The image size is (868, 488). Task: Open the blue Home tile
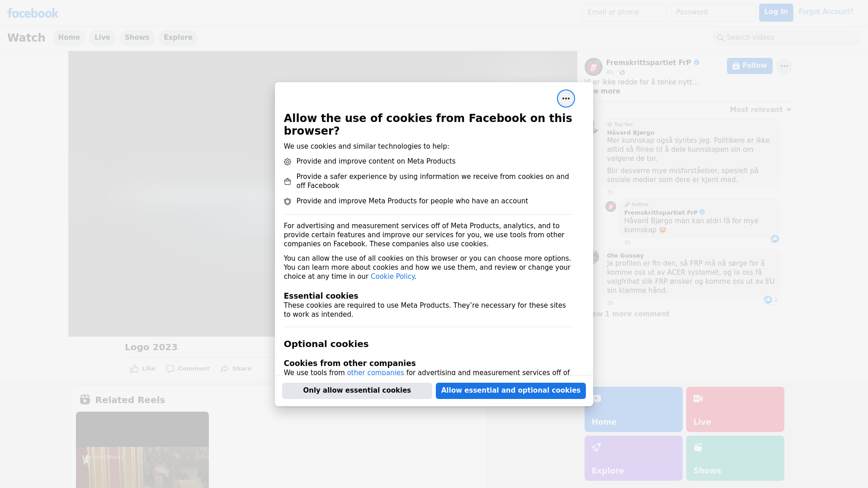(633, 409)
